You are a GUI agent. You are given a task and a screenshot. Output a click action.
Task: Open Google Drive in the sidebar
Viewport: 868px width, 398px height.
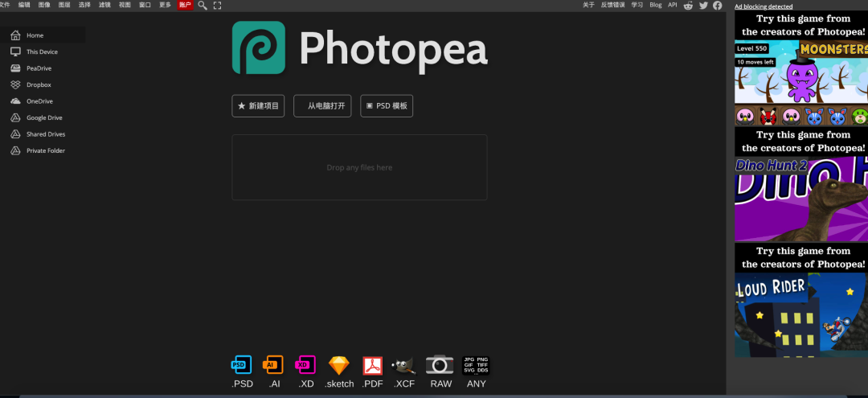43,117
